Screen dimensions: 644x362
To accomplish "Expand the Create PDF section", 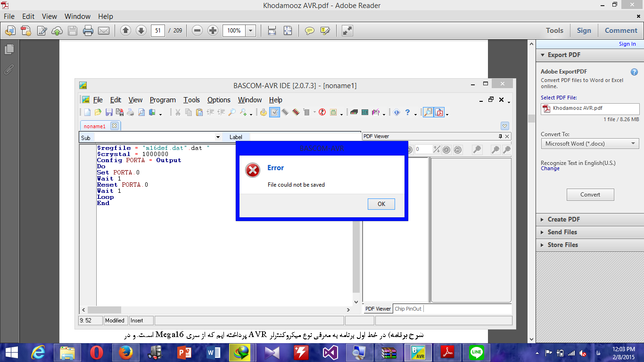I will click(x=589, y=220).
